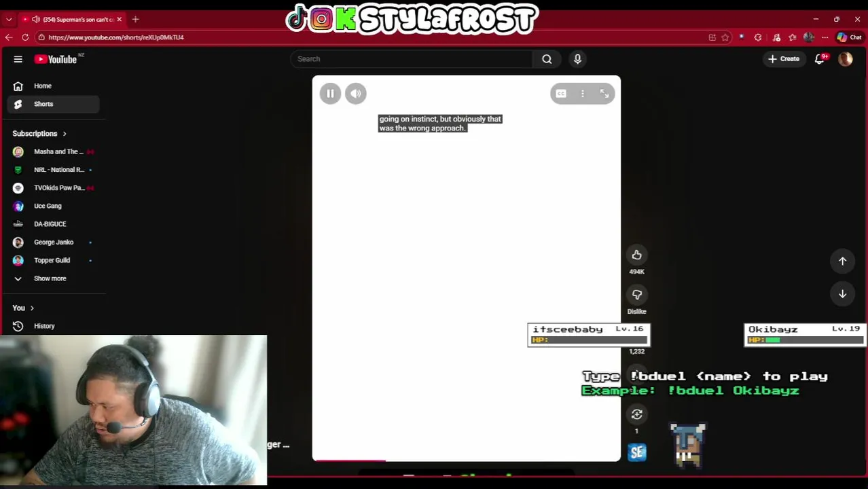868x489 pixels.
Task: Open the Short's three-dot options menu
Action: 583,94
